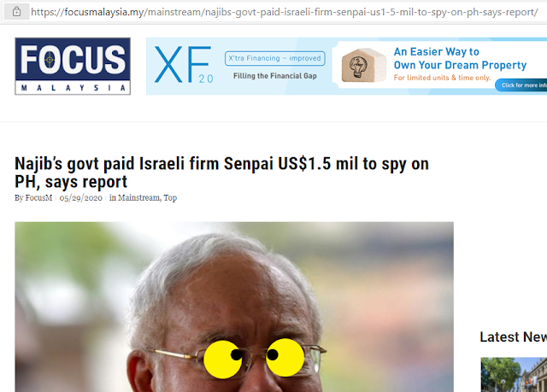Click the 05/29/2020 publish date
The image size is (547, 392).
81,198
